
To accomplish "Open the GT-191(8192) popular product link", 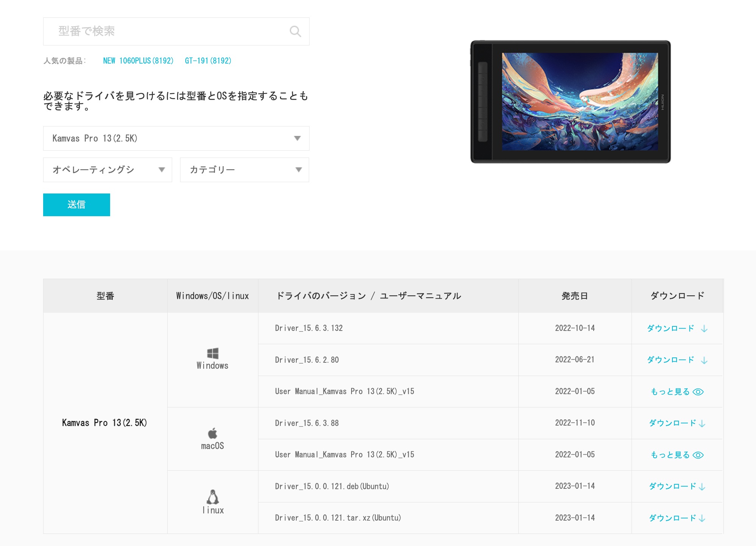I will pos(208,61).
